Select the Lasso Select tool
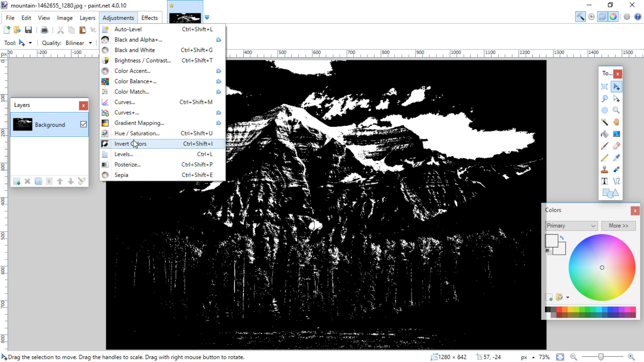Screen dimensions: 644x362 tap(604, 99)
